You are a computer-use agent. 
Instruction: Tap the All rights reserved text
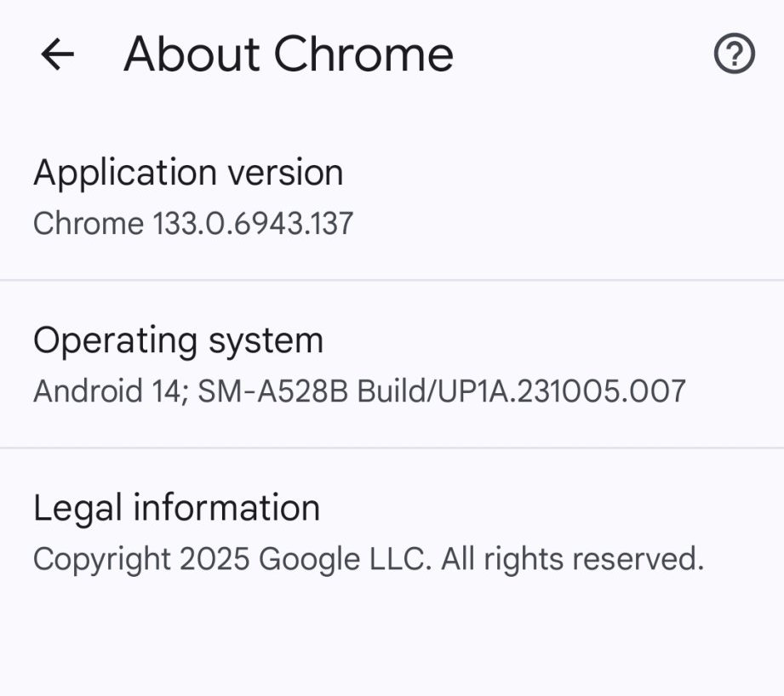tap(572, 559)
